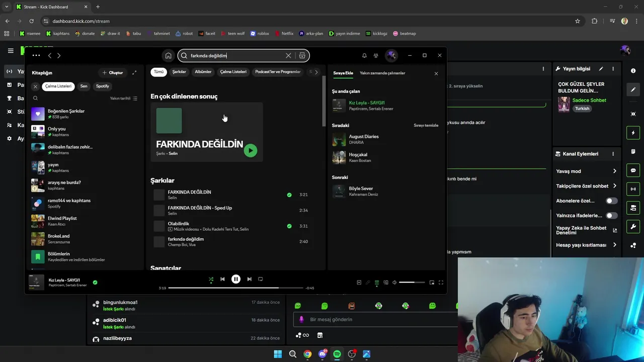Select Podcast'ler ve Programlar tab
The height and width of the screenshot is (362, 644).
point(278,72)
